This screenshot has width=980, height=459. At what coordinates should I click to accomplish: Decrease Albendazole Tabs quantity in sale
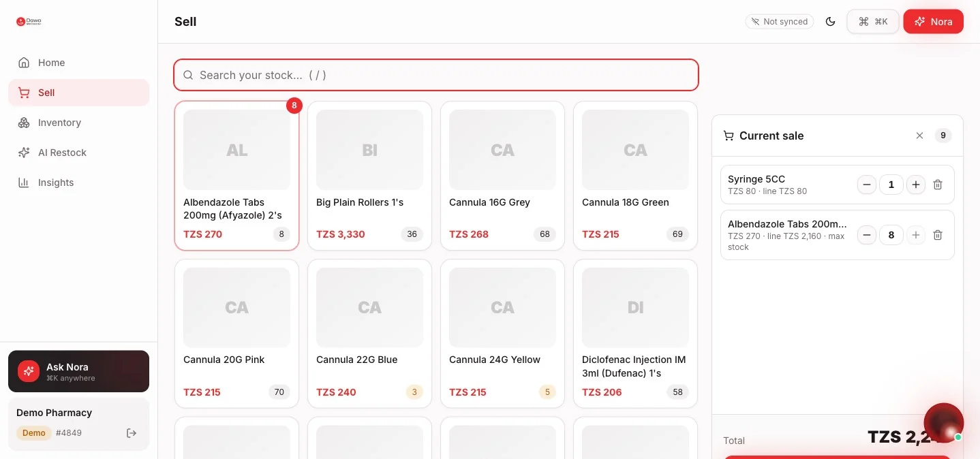867,235
